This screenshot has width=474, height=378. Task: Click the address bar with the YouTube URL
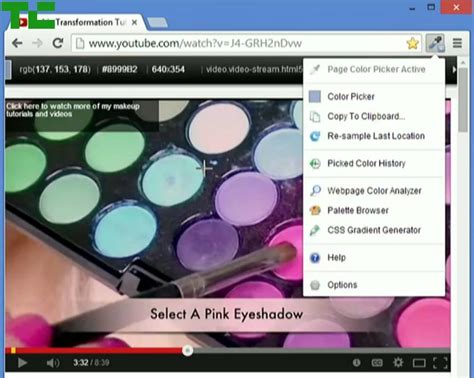pyautogui.click(x=246, y=43)
